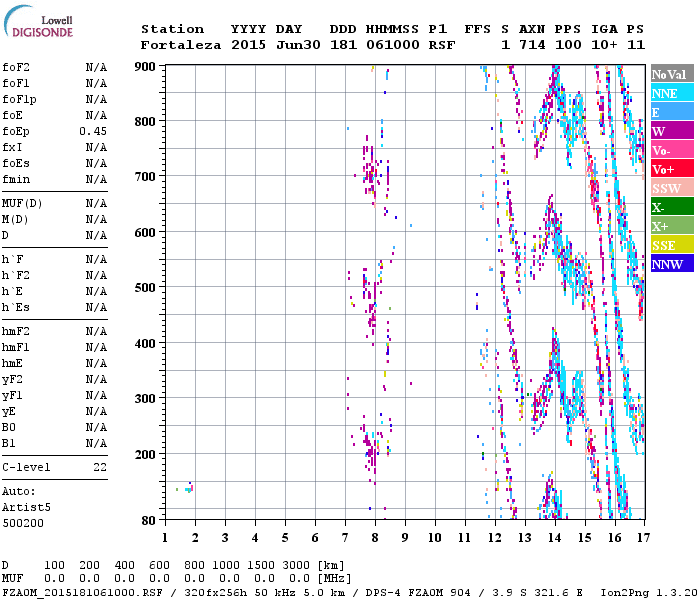The image size is (700, 600).
Task: Click the foF2 parameter label
Action: point(15,68)
